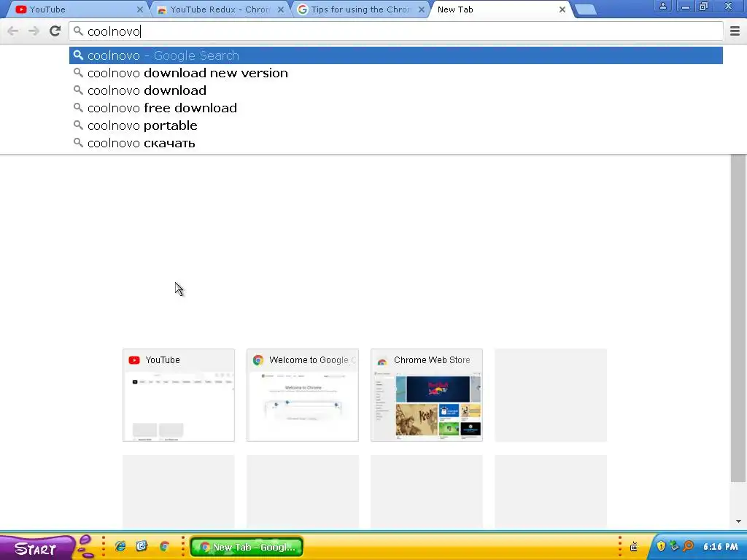Choose 'coolnovo free download' suggestion
The height and width of the screenshot is (560, 747).
(395, 108)
